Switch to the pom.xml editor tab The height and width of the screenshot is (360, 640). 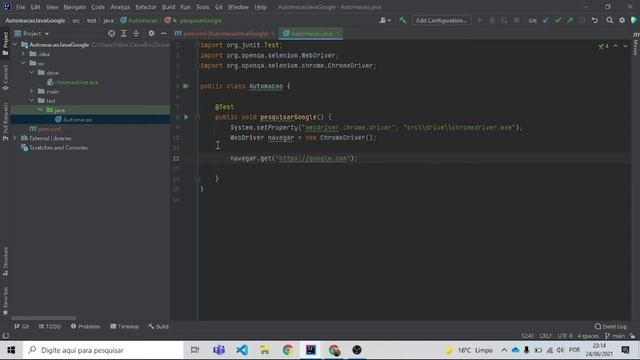click(x=225, y=33)
